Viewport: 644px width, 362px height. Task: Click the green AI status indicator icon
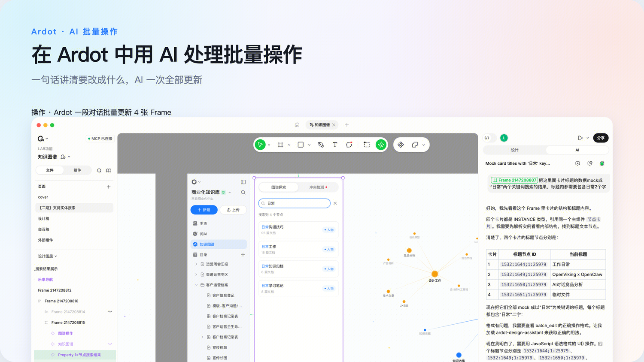click(602, 163)
